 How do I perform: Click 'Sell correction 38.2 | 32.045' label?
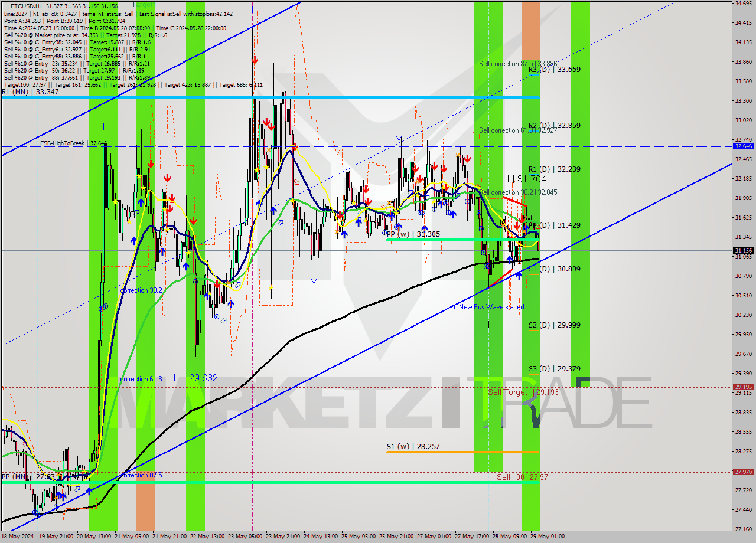click(518, 192)
